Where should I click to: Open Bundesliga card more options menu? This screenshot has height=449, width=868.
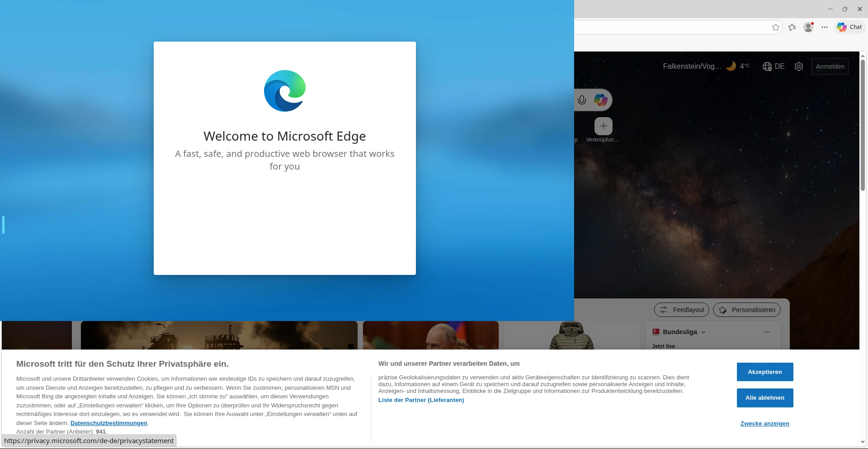pos(767,332)
